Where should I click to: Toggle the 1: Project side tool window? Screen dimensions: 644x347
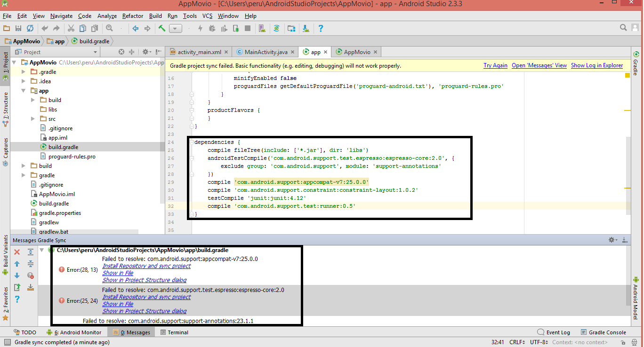point(5,66)
